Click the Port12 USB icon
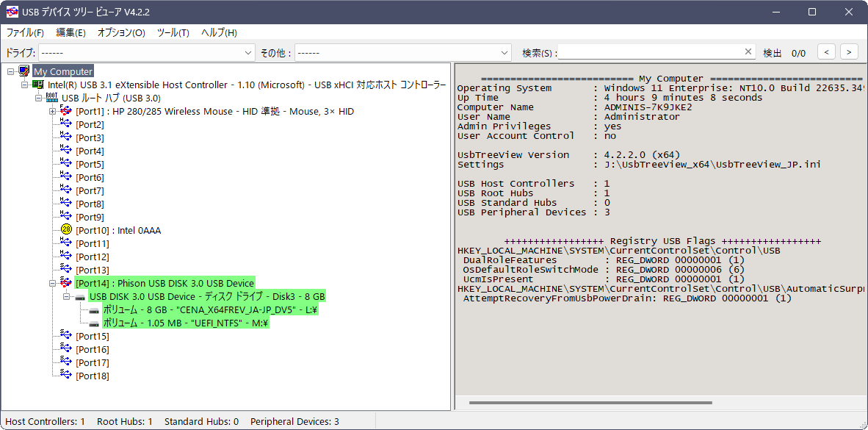 click(x=66, y=257)
